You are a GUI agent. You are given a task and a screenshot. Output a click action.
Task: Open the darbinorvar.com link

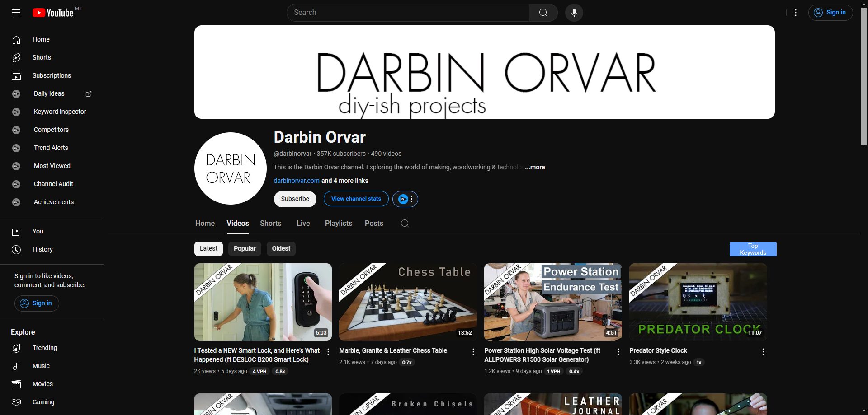[297, 181]
